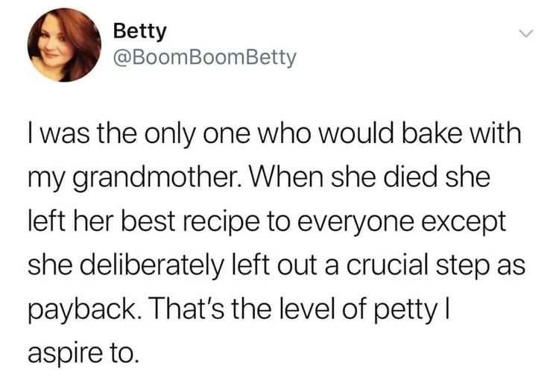The height and width of the screenshot is (392, 559).
Task: Click the word "payback" in the tweet
Action: [x=81, y=310]
